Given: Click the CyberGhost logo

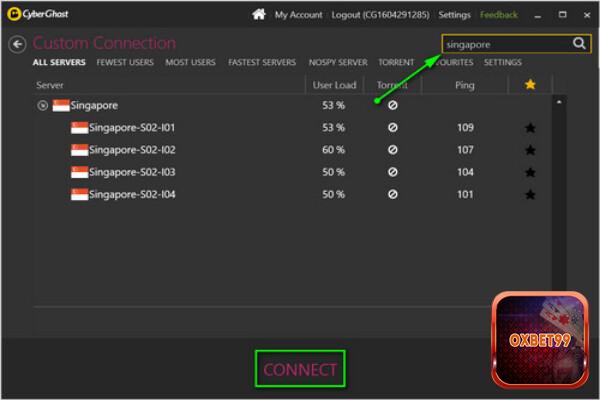Looking at the screenshot, I should [38, 14].
